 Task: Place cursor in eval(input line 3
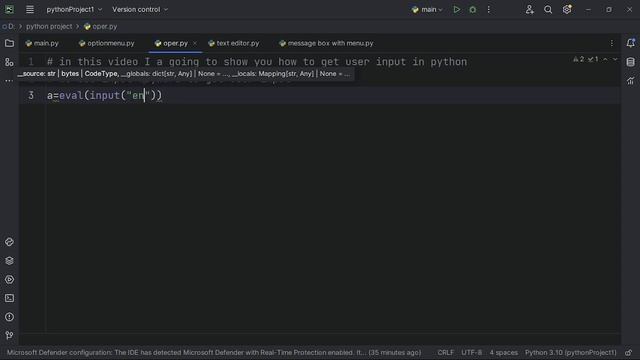point(104,96)
